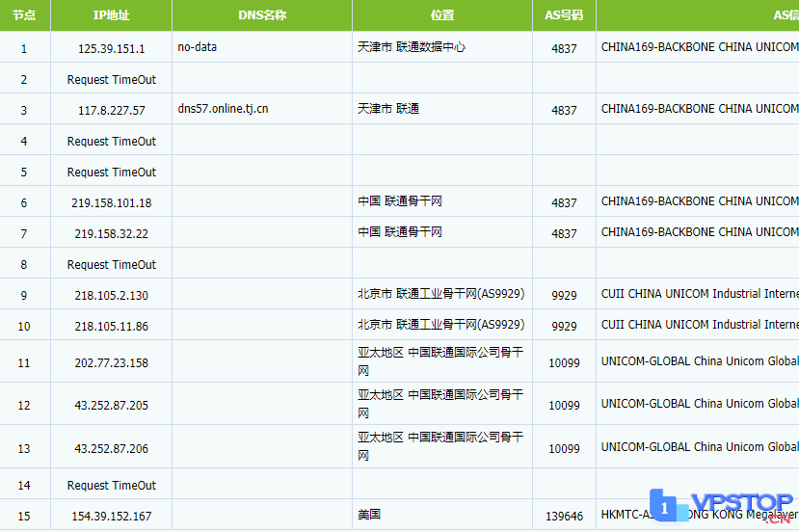Click CUII CHINA UNICOM info in row 10

(700, 325)
